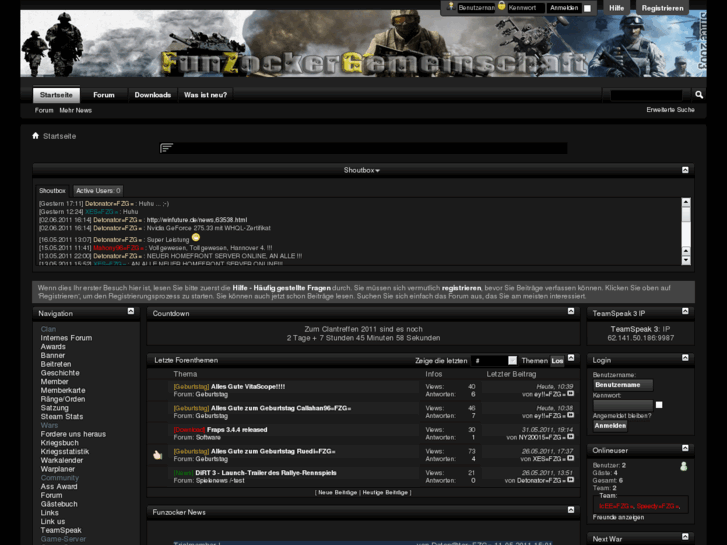
Task: Toggle remember-me checkbox in top login bar
Action: tap(587, 8)
